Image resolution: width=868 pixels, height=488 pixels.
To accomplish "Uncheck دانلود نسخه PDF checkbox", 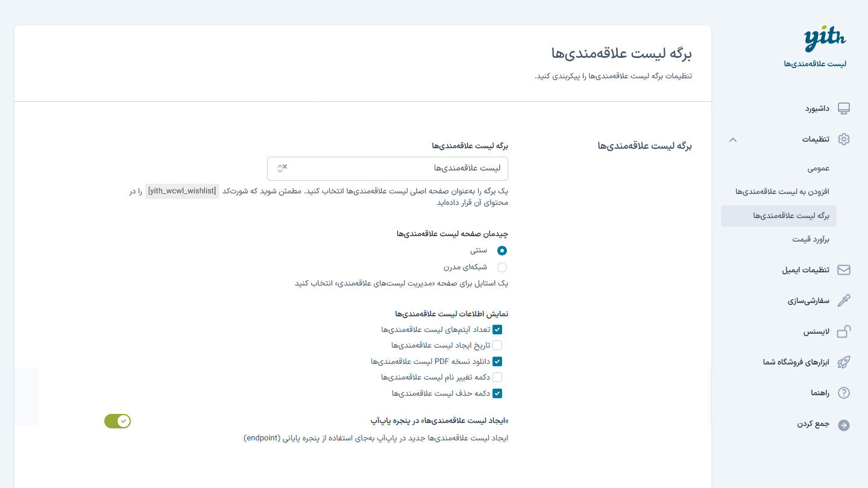I will (x=497, y=361).
